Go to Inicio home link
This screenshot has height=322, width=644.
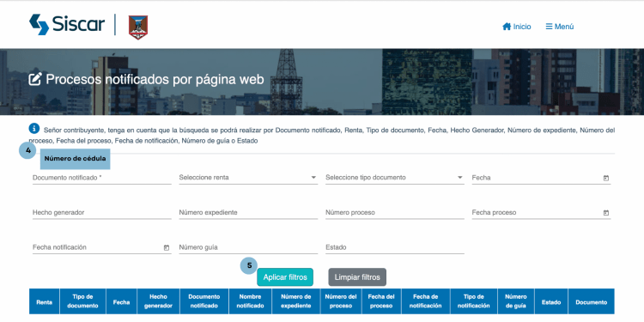tap(517, 27)
